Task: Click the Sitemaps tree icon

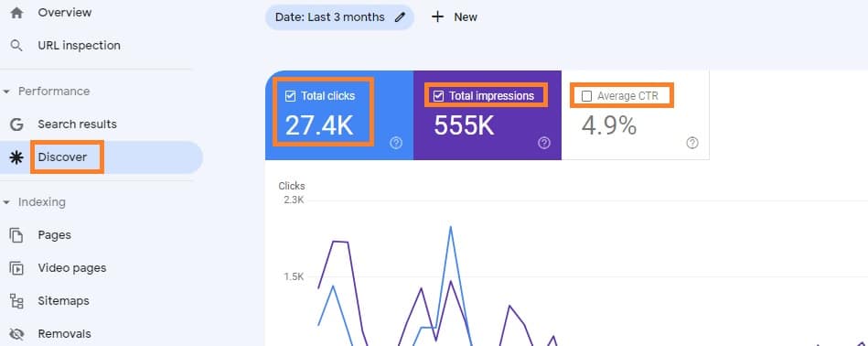Action: [x=16, y=301]
